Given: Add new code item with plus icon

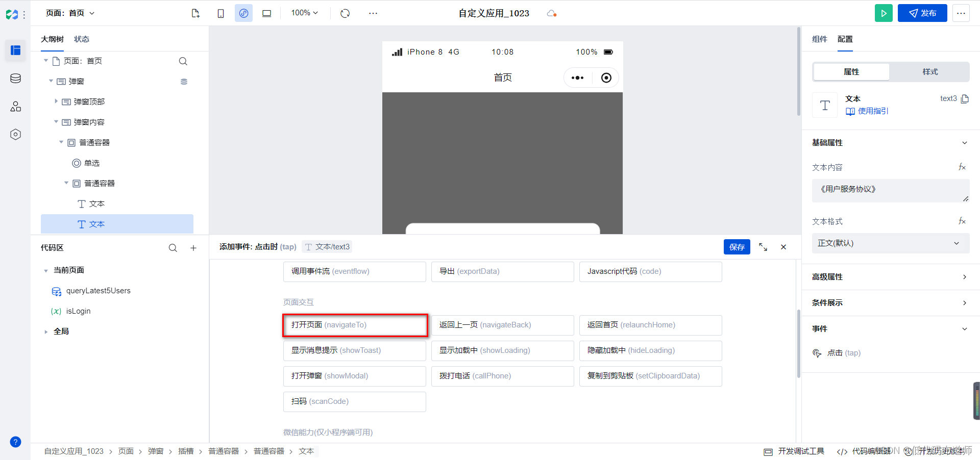Looking at the screenshot, I should tap(193, 248).
